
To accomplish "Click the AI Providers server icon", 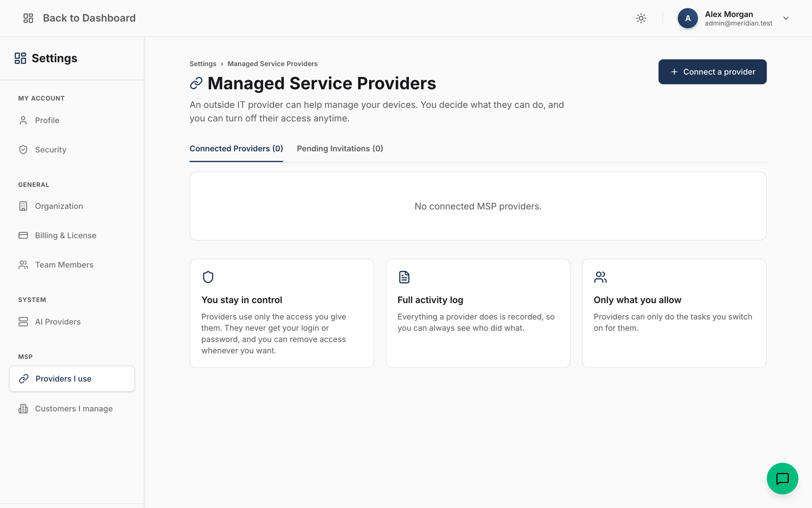I will click(x=23, y=322).
